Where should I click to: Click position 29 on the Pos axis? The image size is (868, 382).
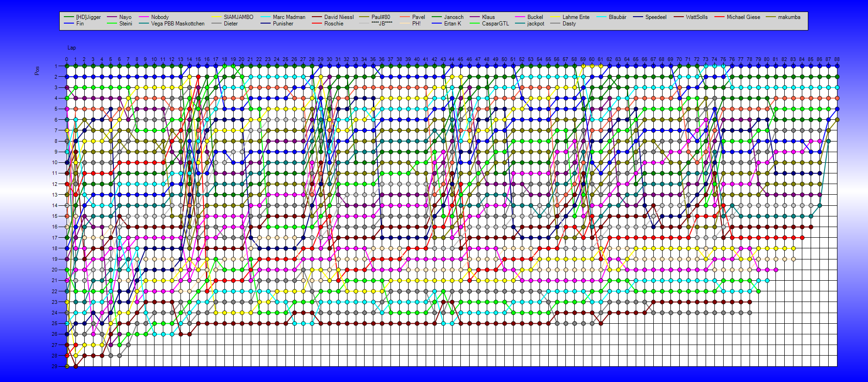tap(55, 366)
